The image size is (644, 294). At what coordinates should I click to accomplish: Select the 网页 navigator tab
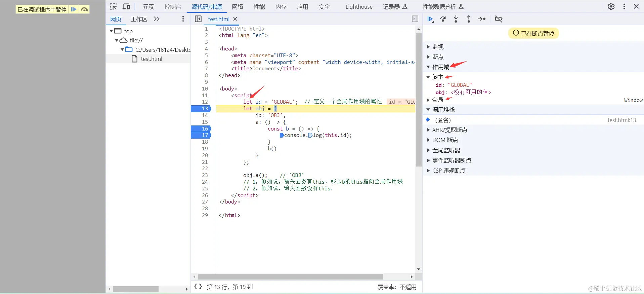point(116,19)
